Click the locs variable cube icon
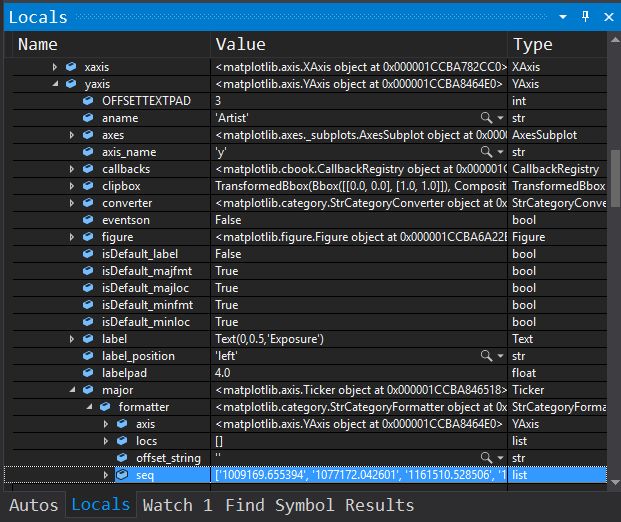This screenshot has width=621, height=522. click(122, 440)
